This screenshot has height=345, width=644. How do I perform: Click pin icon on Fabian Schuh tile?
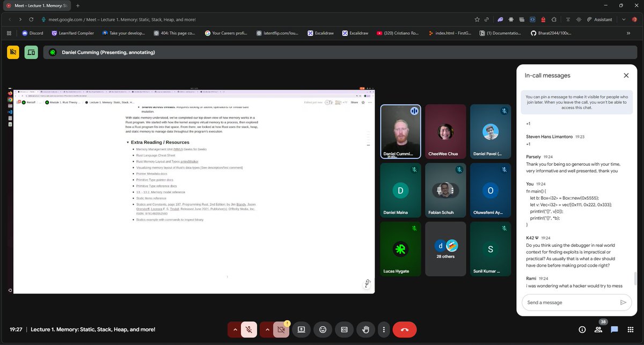pos(438,190)
